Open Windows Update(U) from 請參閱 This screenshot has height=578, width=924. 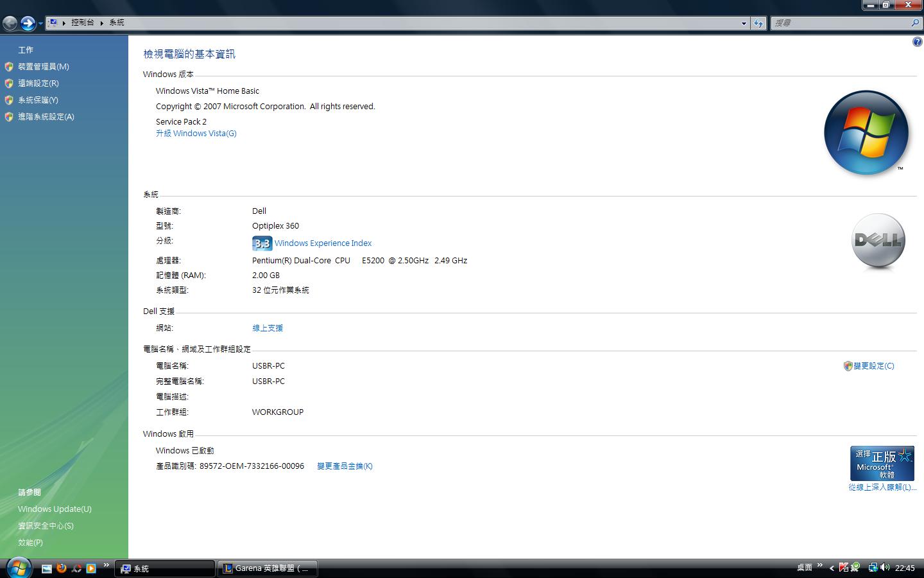click(55, 509)
